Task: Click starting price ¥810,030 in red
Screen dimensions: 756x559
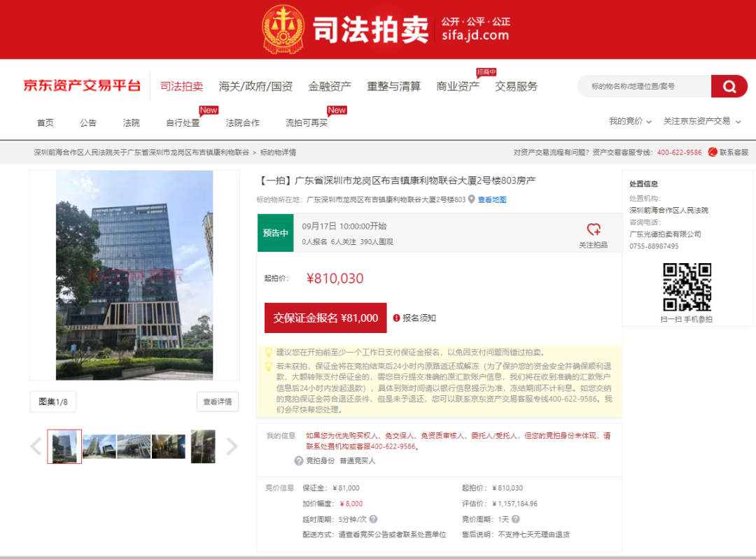Action: [x=335, y=278]
